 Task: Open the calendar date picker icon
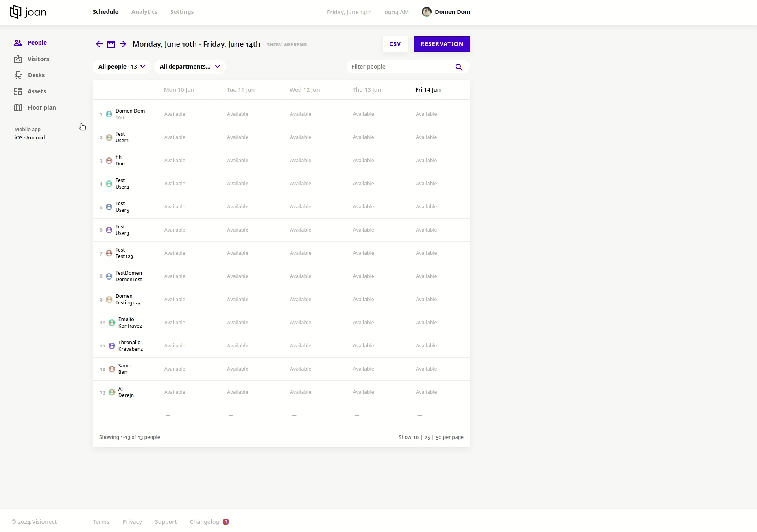coord(111,44)
